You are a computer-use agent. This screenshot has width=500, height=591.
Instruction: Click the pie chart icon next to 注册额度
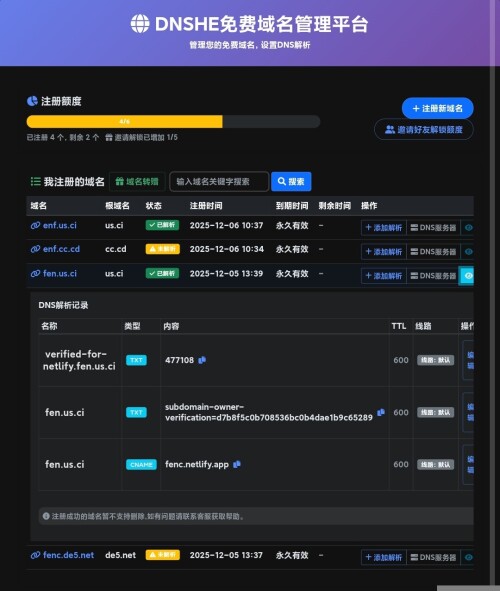32,101
